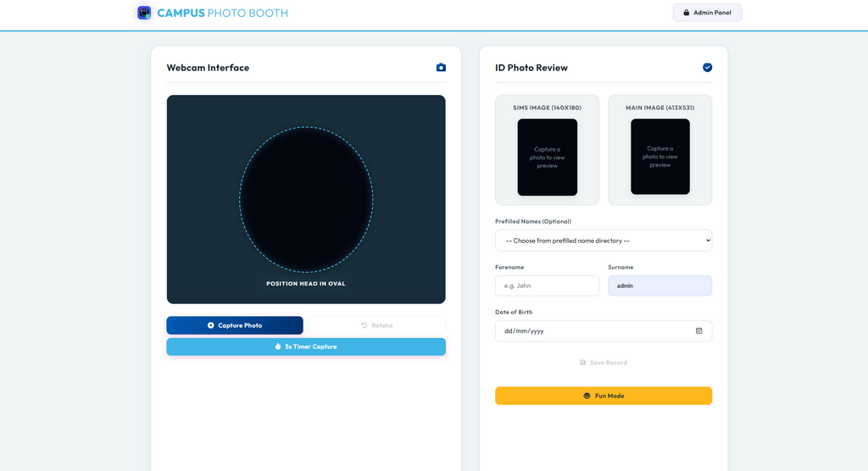Select the Main Image preview thumbnail

(659, 157)
